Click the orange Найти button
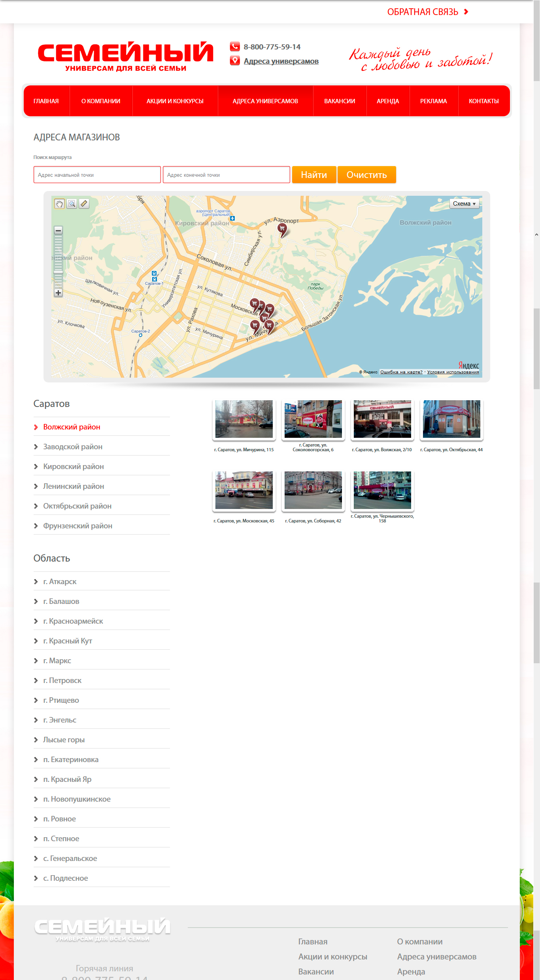540x980 pixels. point(314,175)
